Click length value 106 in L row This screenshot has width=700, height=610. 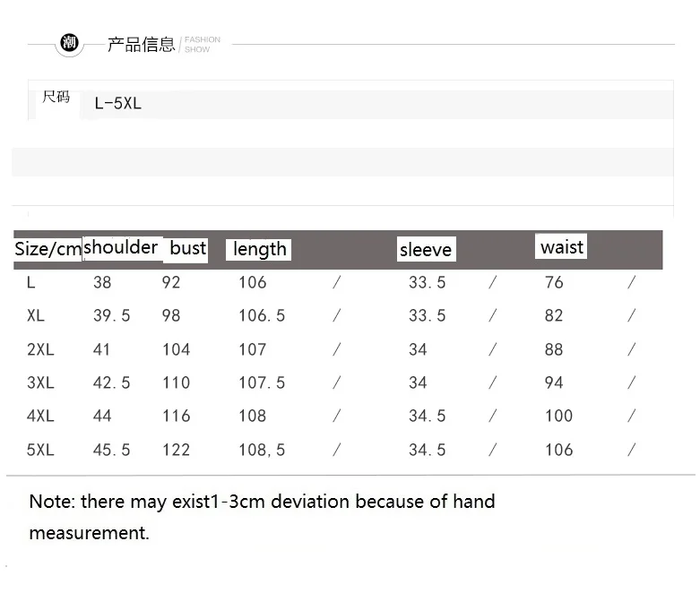pyautogui.click(x=253, y=282)
